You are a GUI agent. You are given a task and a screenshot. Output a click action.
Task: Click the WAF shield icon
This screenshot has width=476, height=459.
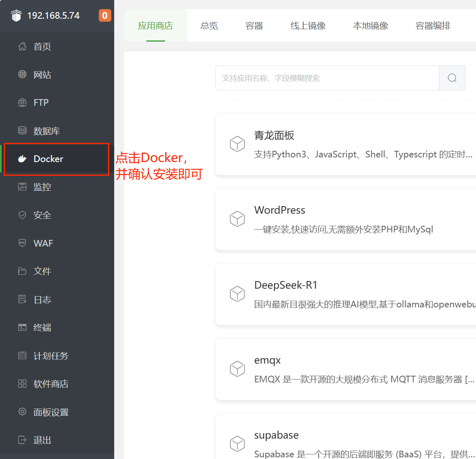(x=22, y=243)
